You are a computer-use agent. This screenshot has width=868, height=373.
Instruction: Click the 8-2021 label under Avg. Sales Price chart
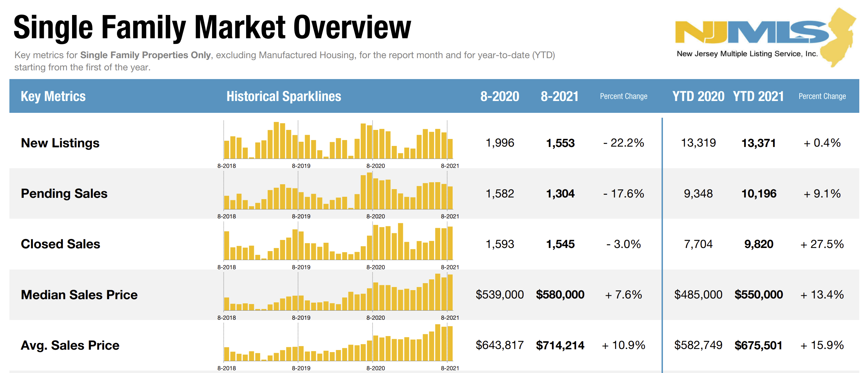450,368
